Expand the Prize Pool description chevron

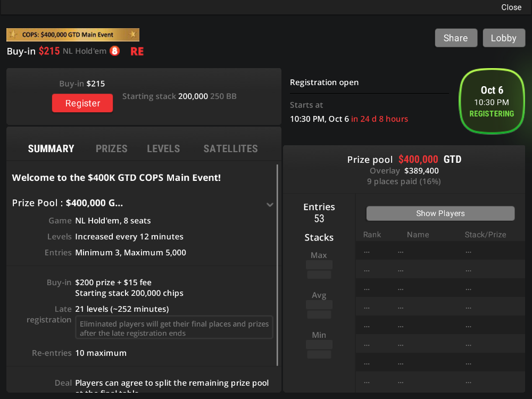(x=270, y=205)
